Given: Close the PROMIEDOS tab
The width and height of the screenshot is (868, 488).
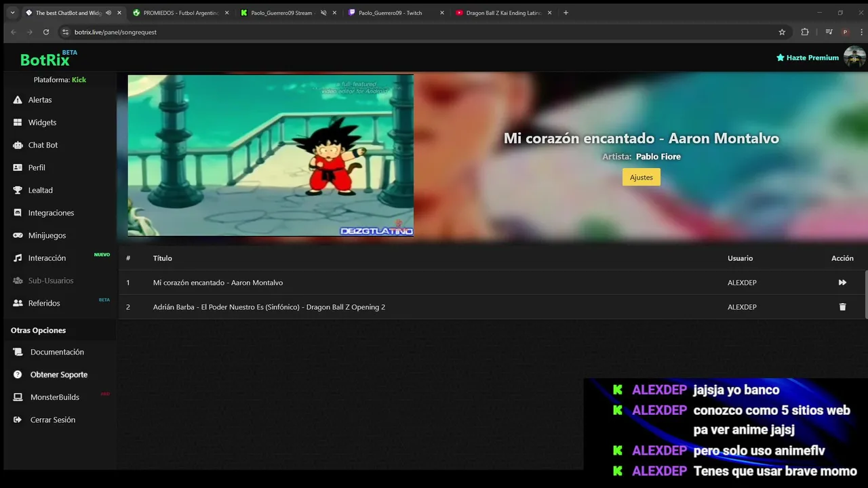Looking at the screenshot, I should pyautogui.click(x=226, y=13).
